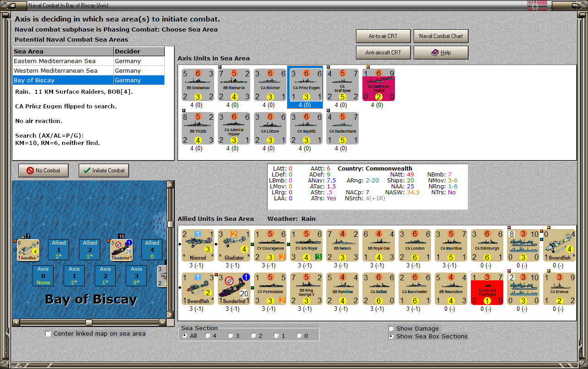Click the Sea Area column header
This screenshot has width=588, height=369.
pos(63,51)
